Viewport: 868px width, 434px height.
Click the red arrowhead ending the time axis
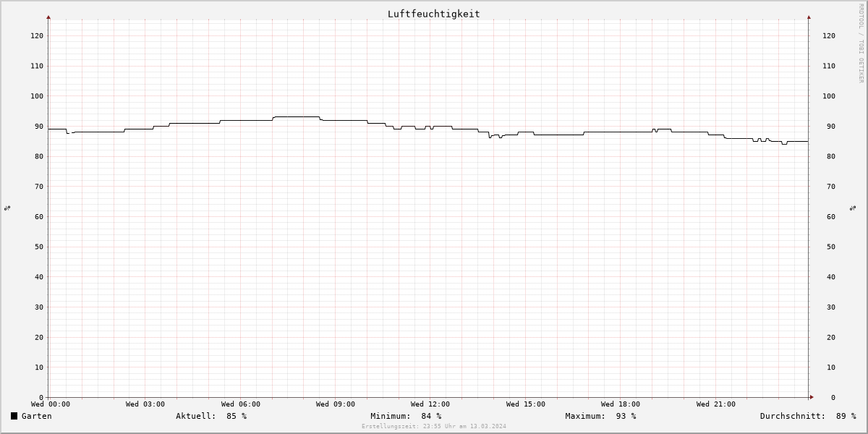(812, 397)
